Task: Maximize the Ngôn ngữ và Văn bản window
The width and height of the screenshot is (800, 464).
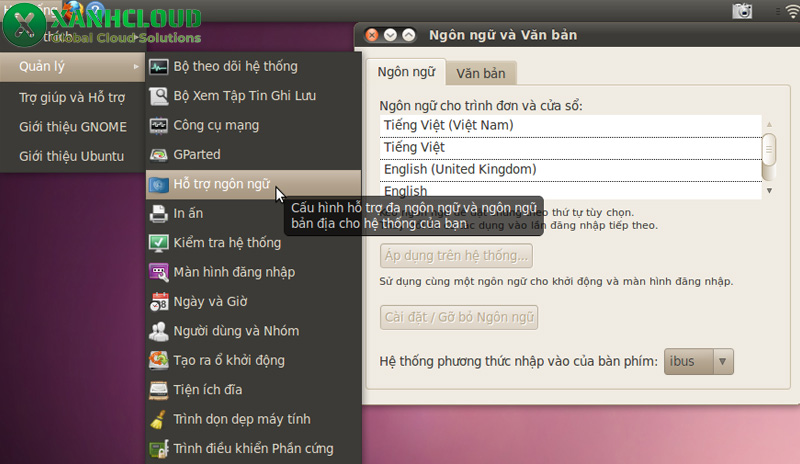Action: [409, 35]
